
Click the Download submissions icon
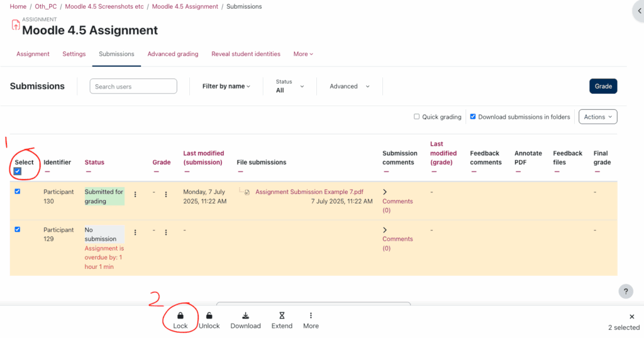pos(245,315)
